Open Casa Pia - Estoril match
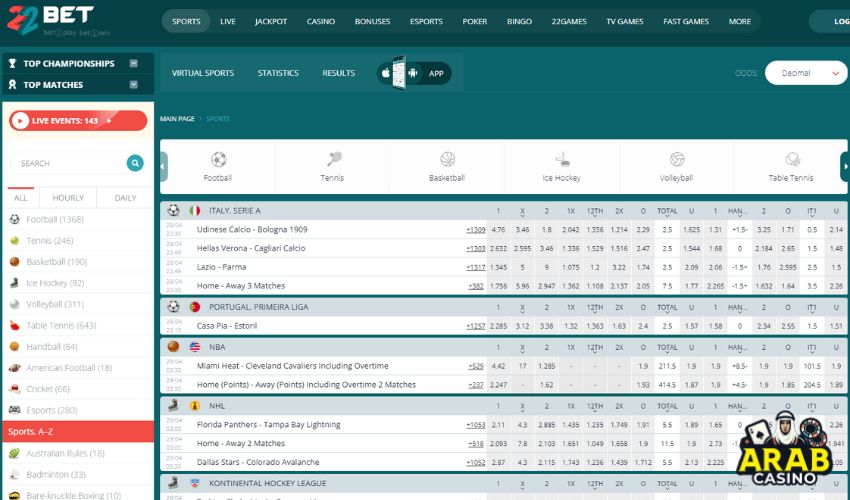This screenshot has width=850, height=500. coord(227,326)
